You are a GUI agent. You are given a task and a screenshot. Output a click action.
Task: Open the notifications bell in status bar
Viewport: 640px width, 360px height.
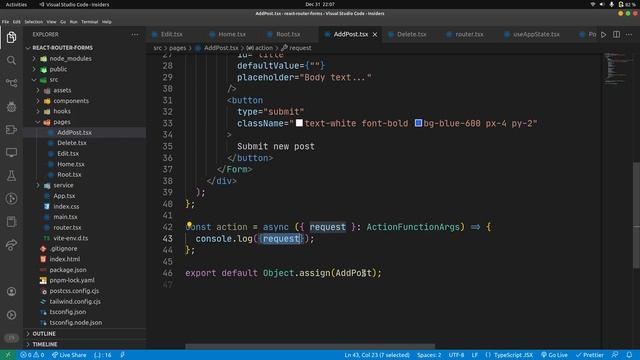tap(629, 355)
